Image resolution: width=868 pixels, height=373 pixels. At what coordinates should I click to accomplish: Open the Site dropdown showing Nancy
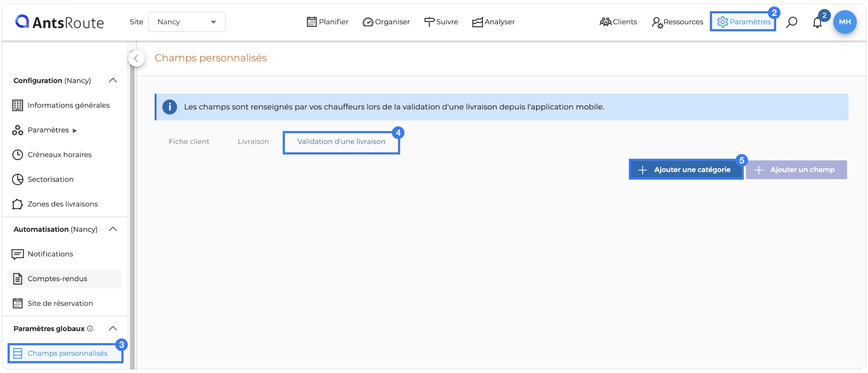[x=187, y=22]
